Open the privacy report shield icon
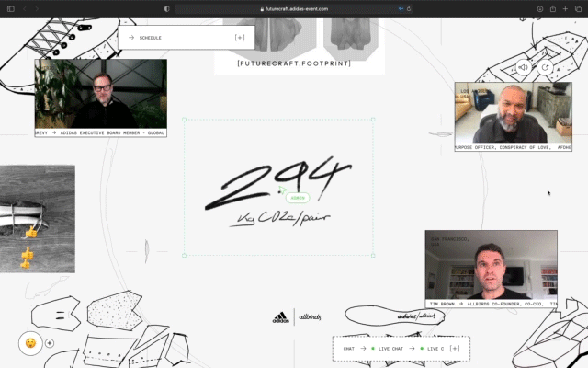 coord(167,8)
